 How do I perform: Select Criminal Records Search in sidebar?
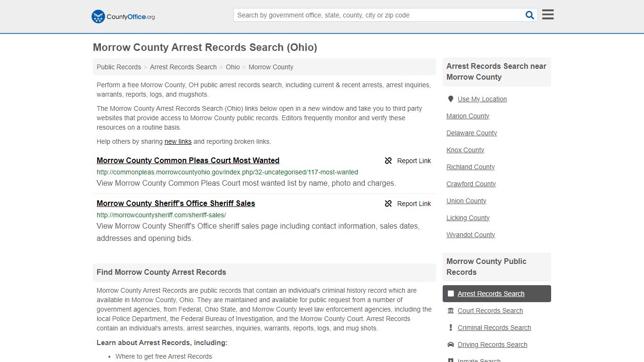click(x=494, y=328)
